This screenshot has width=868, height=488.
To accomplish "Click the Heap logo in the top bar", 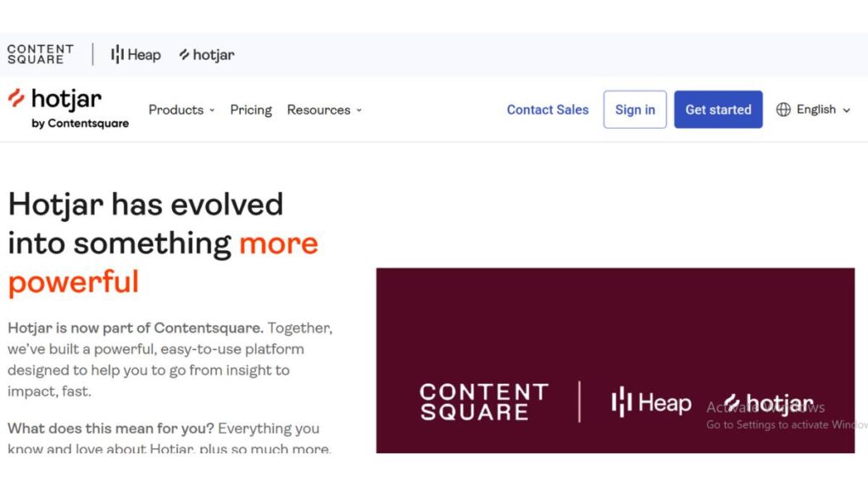I will point(135,54).
